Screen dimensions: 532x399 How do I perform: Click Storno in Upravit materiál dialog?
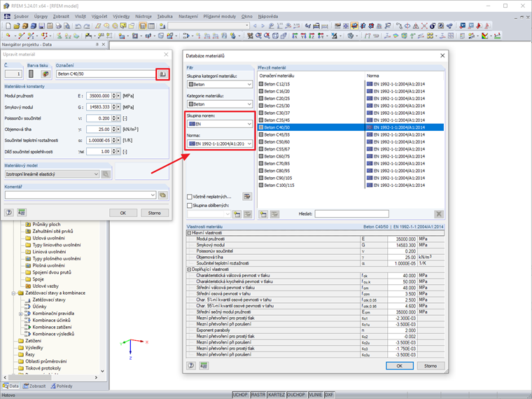point(155,213)
